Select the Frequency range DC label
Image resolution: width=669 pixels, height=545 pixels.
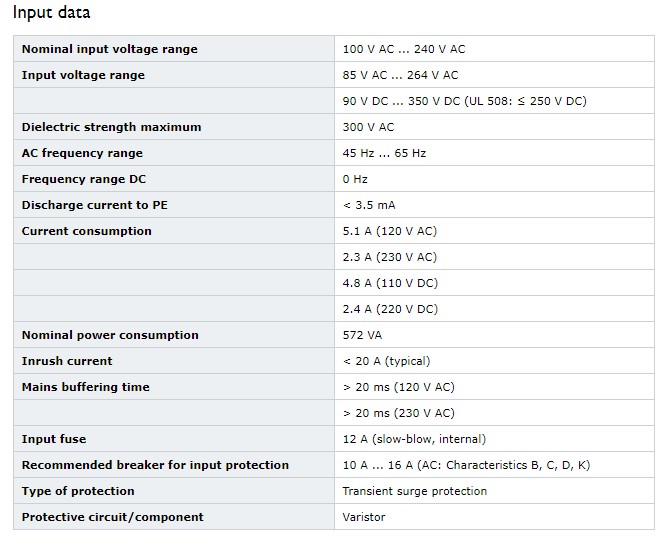pyautogui.click(x=84, y=179)
